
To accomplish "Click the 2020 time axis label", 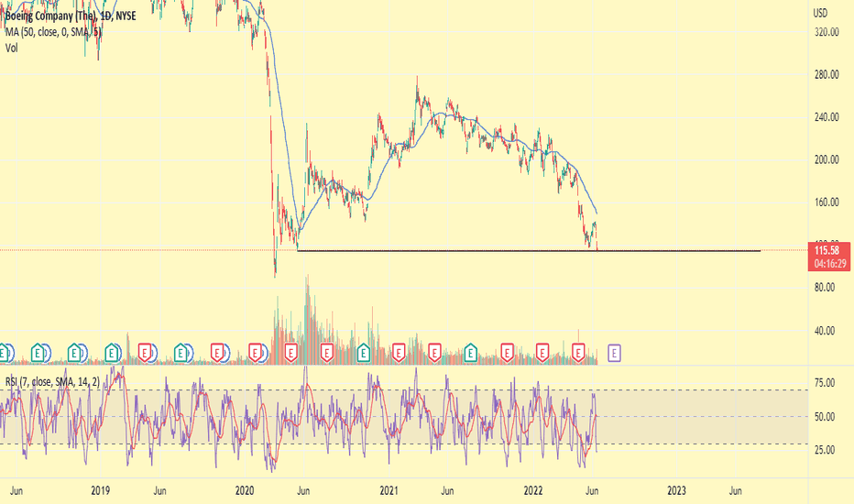I will 245,491.
